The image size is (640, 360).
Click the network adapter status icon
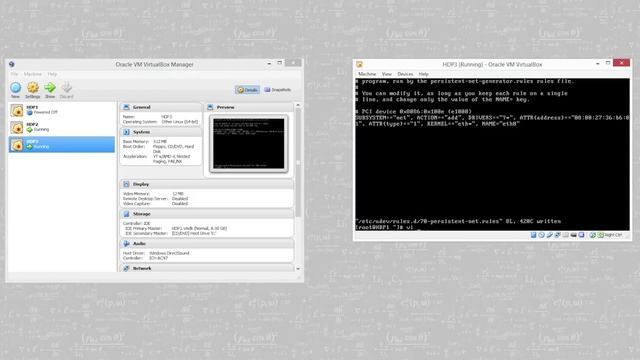[x=558, y=235]
